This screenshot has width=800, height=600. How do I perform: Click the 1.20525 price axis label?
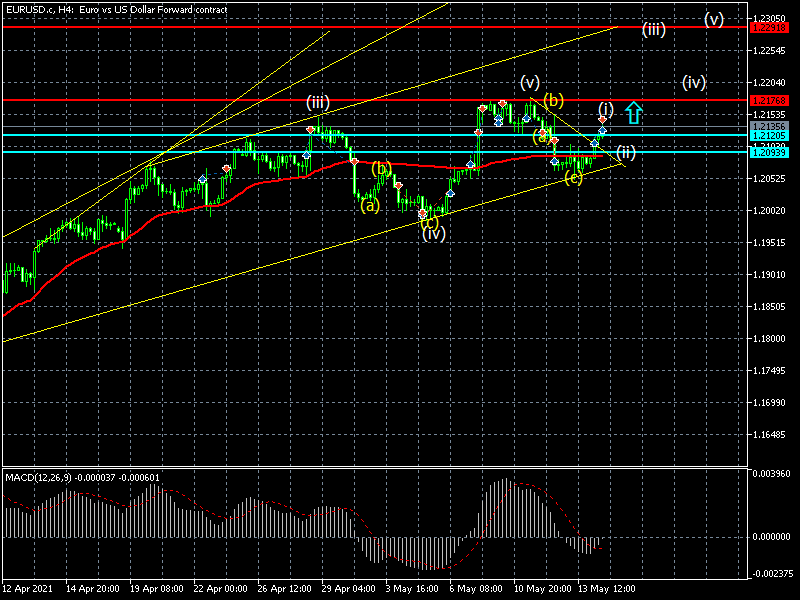click(x=769, y=179)
